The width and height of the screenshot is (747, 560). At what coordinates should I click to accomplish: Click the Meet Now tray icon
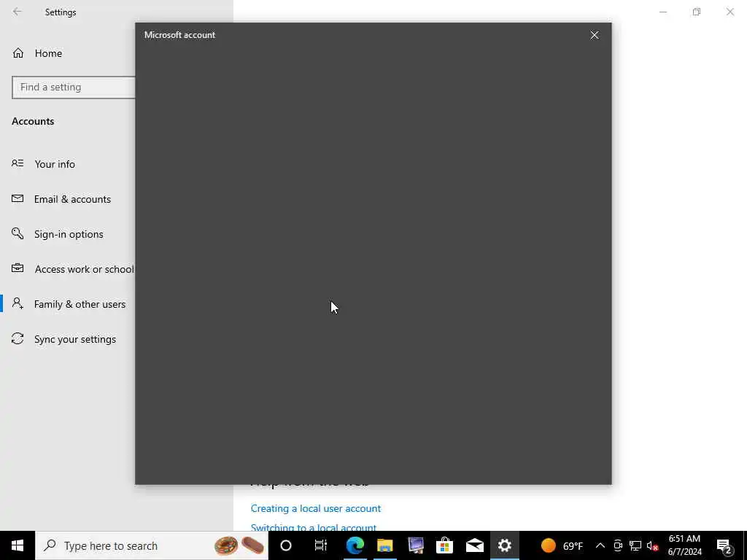(x=618, y=545)
